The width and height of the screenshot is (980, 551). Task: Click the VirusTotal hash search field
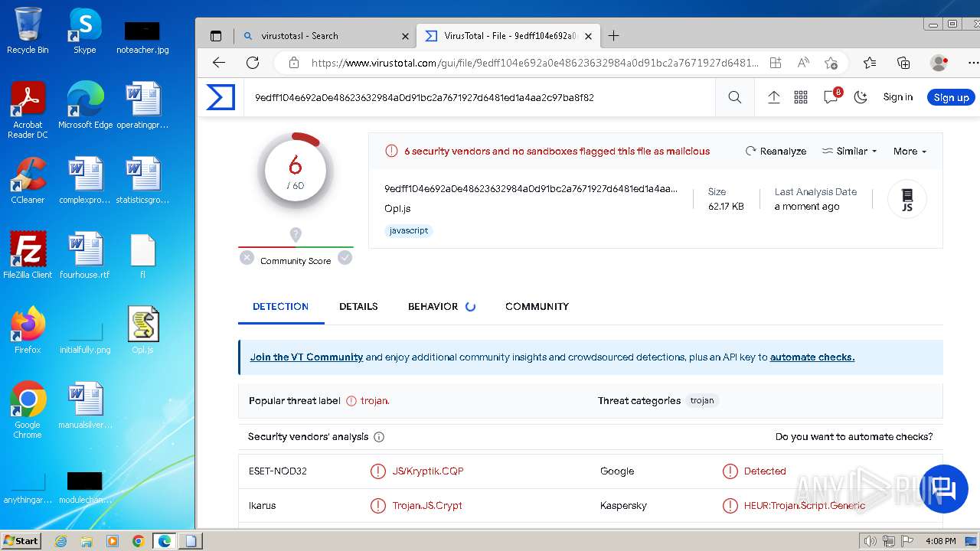[x=479, y=97]
